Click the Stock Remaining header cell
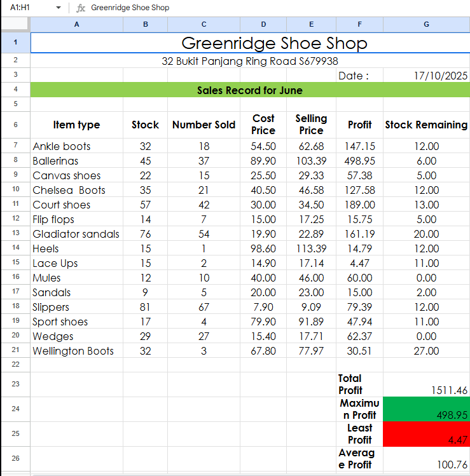This screenshot has height=476, width=470. click(426, 125)
